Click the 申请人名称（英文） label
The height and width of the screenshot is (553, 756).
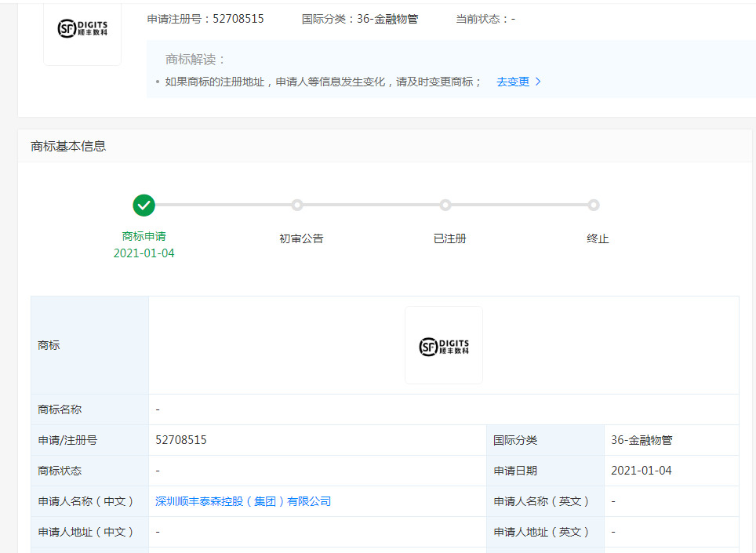click(x=541, y=501)
